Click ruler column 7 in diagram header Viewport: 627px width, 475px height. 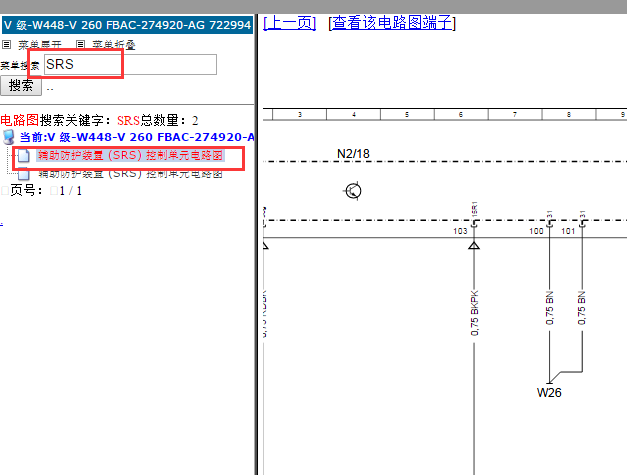[x=515, y=114]
